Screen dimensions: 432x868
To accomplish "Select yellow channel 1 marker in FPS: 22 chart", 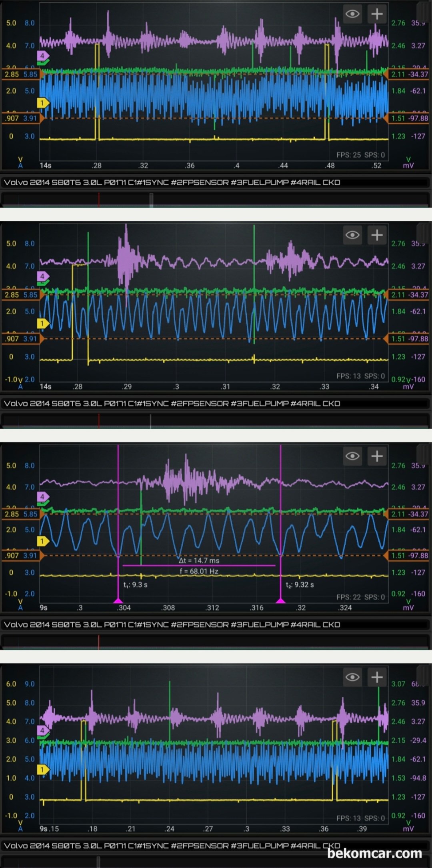I will [x=43, y=541].
